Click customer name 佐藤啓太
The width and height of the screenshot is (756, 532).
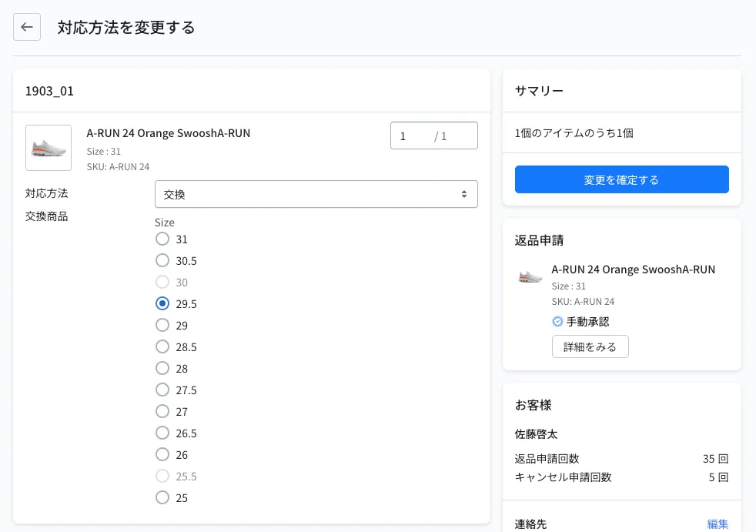click(536, 434)
